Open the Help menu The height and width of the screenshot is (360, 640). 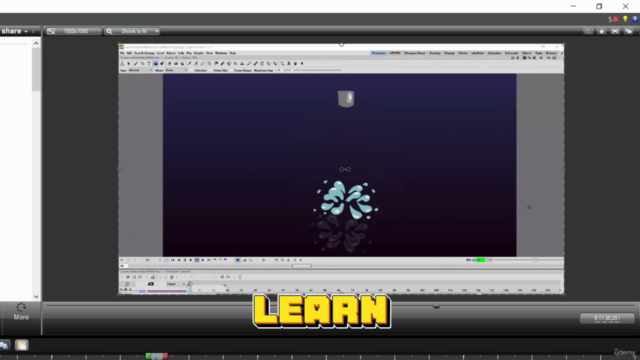(233, 53)
